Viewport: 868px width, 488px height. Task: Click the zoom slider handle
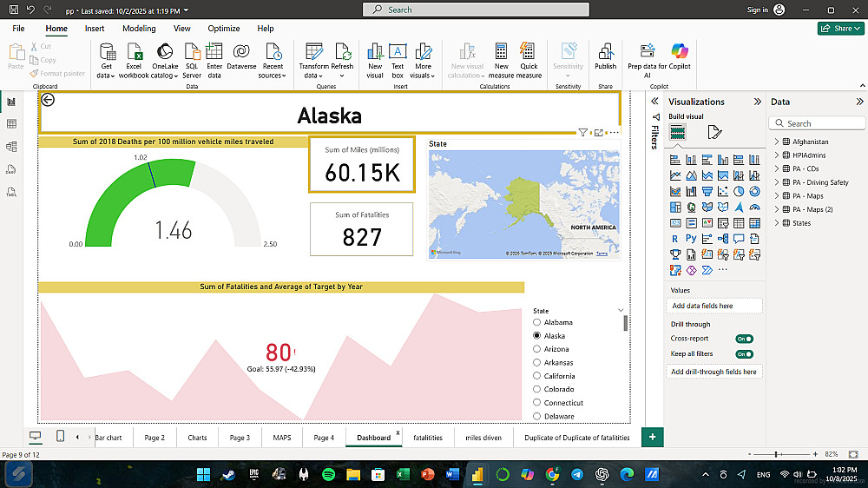tap(776, 454)
